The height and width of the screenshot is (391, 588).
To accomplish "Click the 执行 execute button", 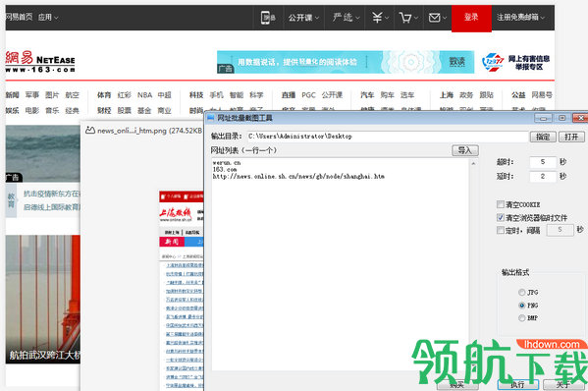I will (x=517, y=385).
